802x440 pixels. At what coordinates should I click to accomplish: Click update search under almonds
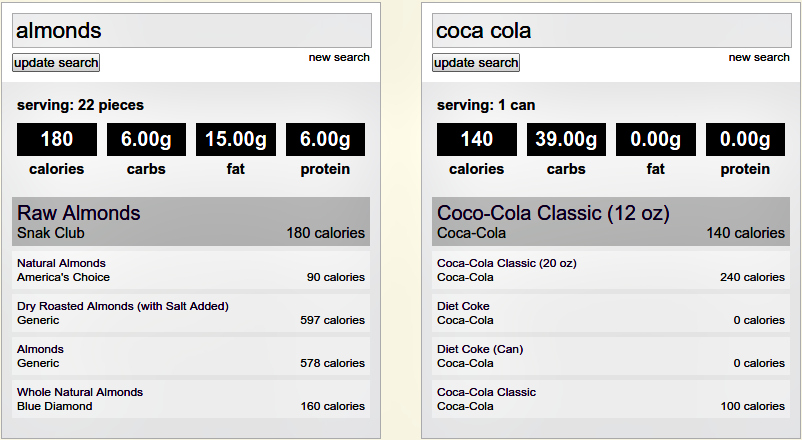tap(56, 62)
